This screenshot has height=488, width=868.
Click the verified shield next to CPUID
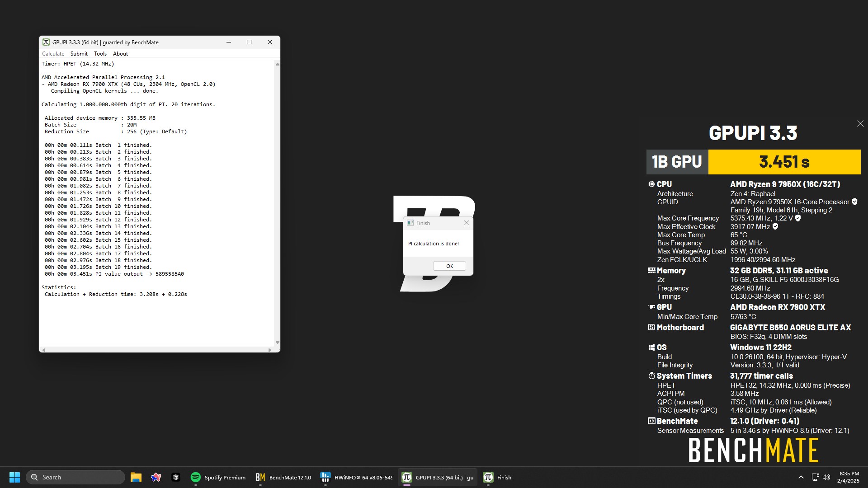point(854,202)
